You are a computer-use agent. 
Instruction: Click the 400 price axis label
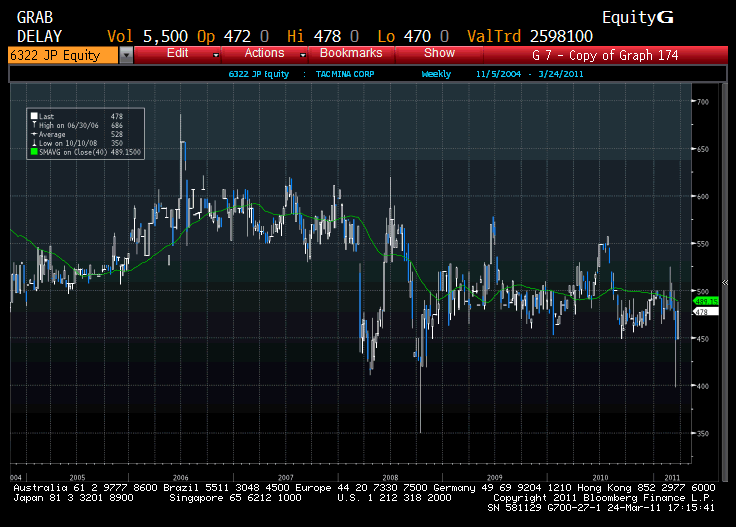(x=703, y=386)
